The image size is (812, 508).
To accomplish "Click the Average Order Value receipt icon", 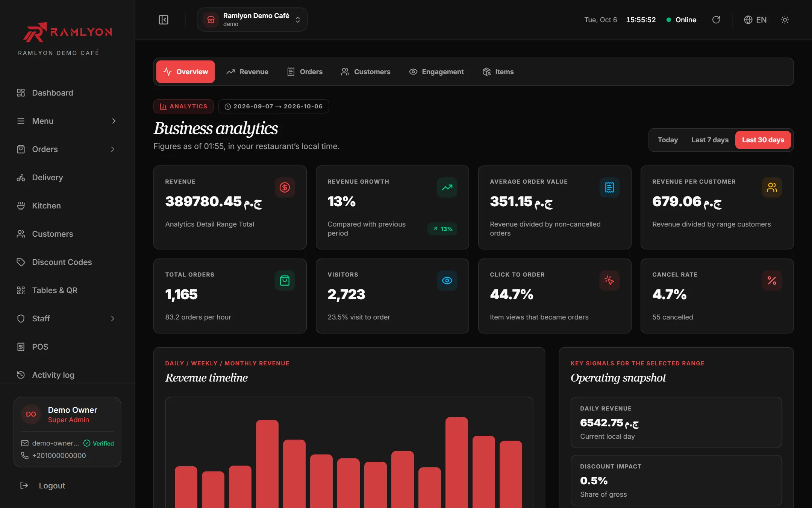I will pos(609,187).
